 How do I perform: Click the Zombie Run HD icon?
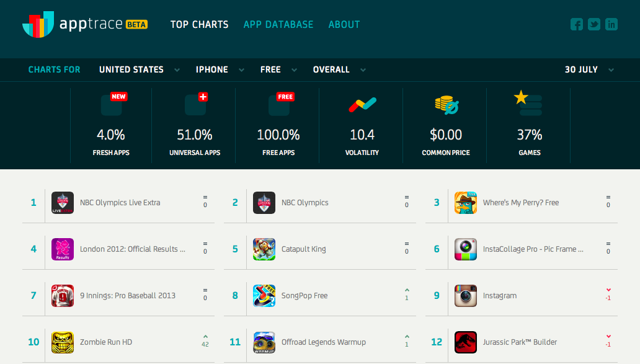(x=63, y=342)
